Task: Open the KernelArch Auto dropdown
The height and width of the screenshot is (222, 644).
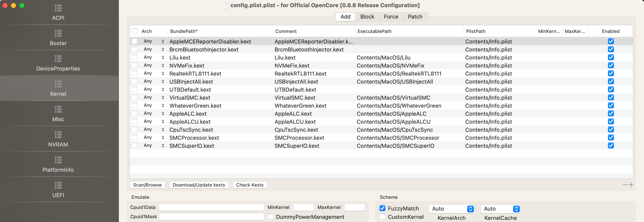Action: tap(452, 209)
